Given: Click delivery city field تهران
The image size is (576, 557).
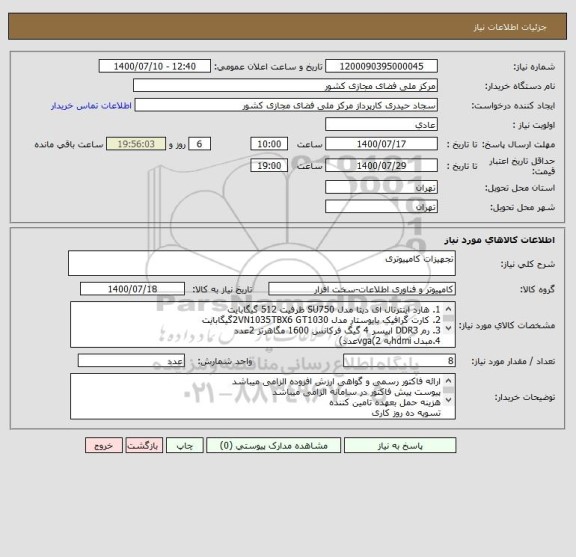Looking at the screenshot, I should 381,207.
